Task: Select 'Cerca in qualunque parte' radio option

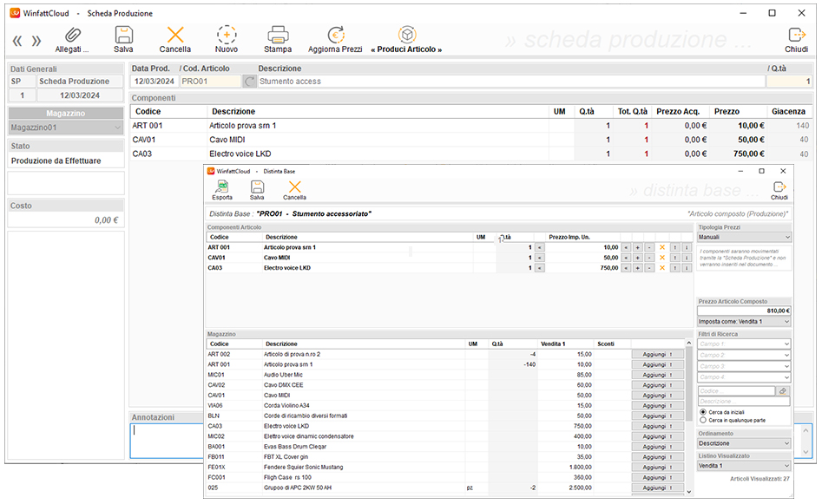Action: pos(703,420)
